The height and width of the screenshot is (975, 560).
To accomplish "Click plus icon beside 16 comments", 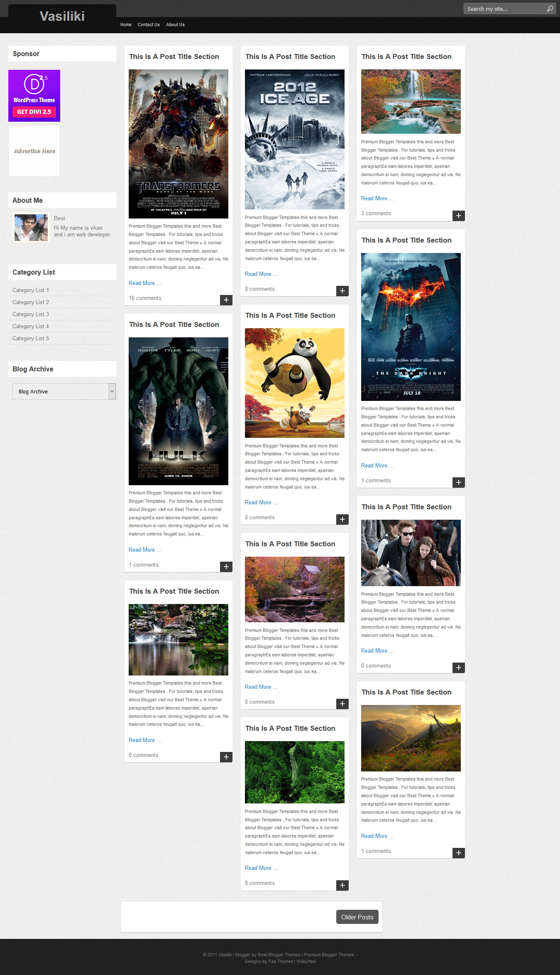I will click(226, 300).
